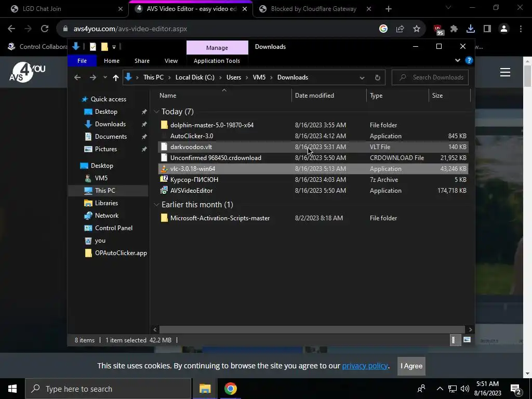The width and height of the screenshot is (532, 399).
Task: Open the Chrome Downloads icon
Action: coord(471,29)
